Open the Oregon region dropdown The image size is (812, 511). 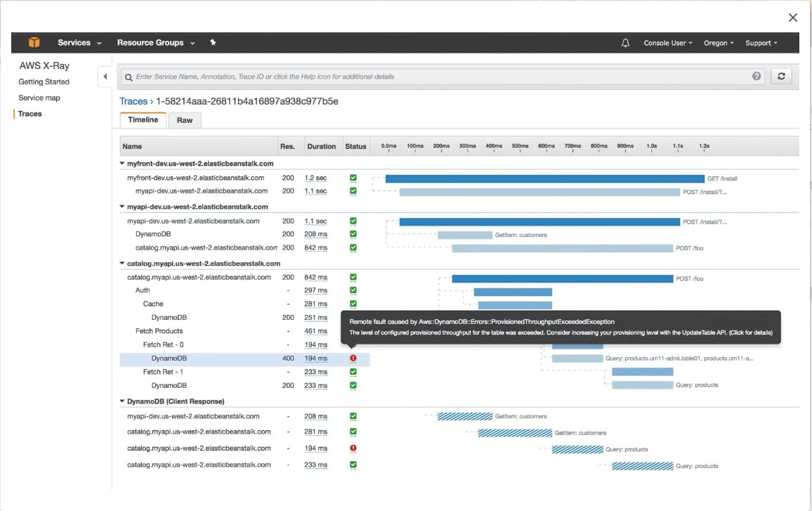719,43
